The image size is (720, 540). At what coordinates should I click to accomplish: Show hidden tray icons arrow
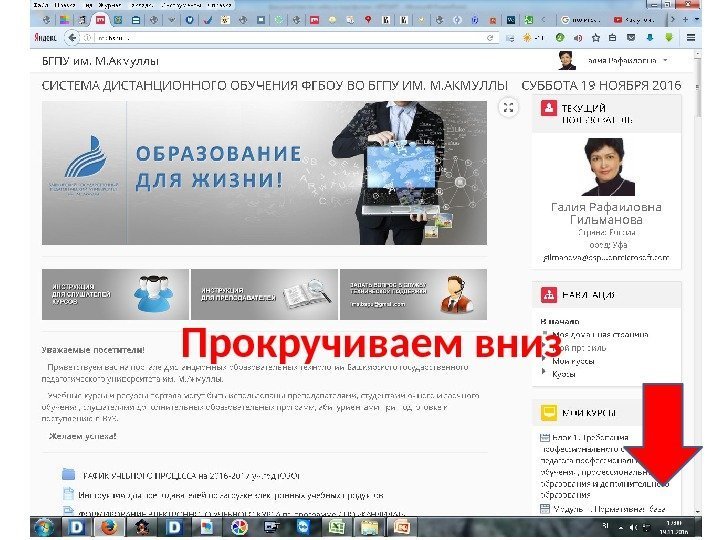coord(621,528)
